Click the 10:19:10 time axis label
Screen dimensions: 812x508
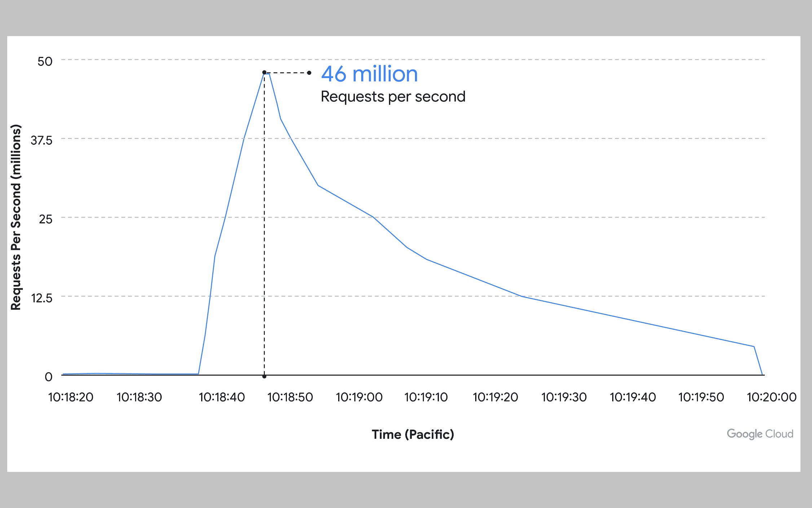point(426,397)
